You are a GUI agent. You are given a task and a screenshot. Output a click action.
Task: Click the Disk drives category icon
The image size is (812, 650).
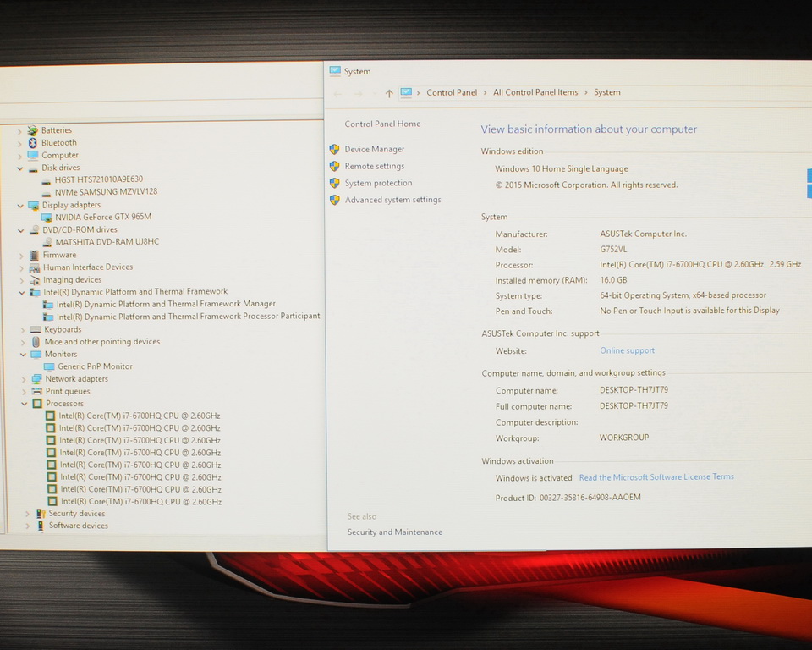point(33,168)
